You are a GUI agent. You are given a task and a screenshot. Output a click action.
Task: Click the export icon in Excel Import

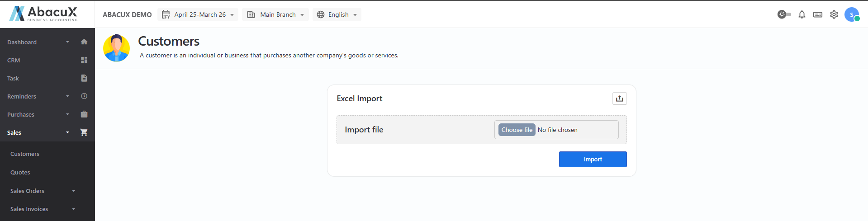[620, 99]
